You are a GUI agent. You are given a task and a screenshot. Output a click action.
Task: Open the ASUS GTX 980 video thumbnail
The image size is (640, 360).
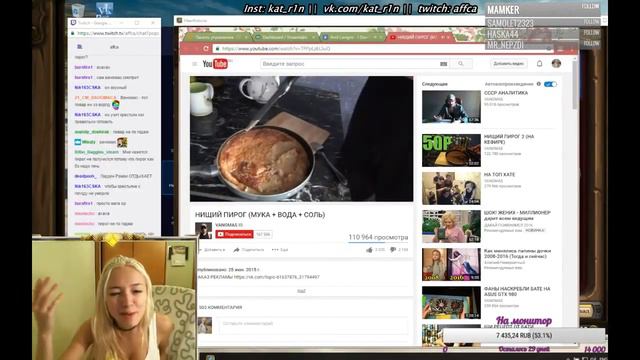pos(451,302)
